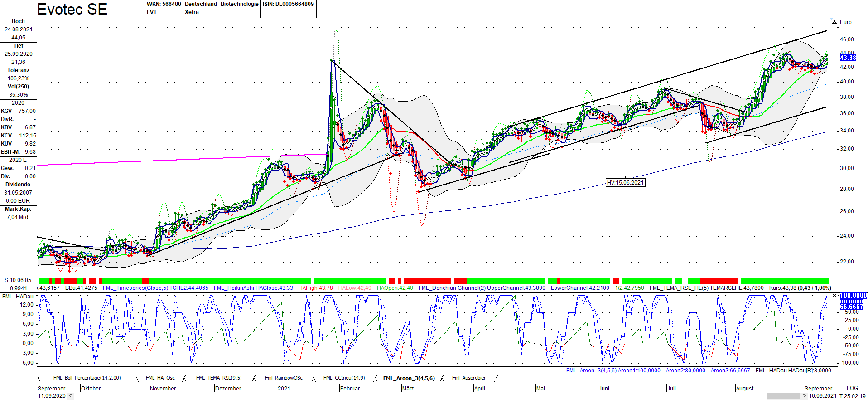This screenshot has width=868, height=400.
Task: Click the ISIN: DE0005664809 header field
Action: tap(288, 4)
